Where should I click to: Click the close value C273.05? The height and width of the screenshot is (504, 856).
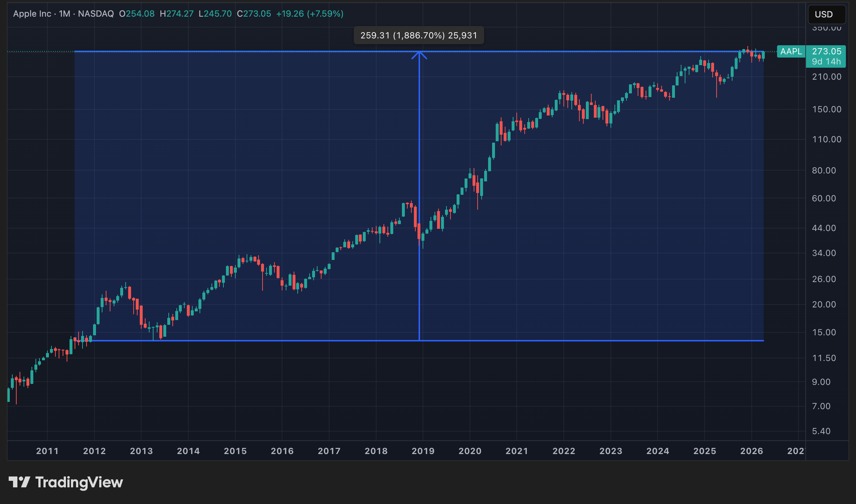(x=254, y=14)
